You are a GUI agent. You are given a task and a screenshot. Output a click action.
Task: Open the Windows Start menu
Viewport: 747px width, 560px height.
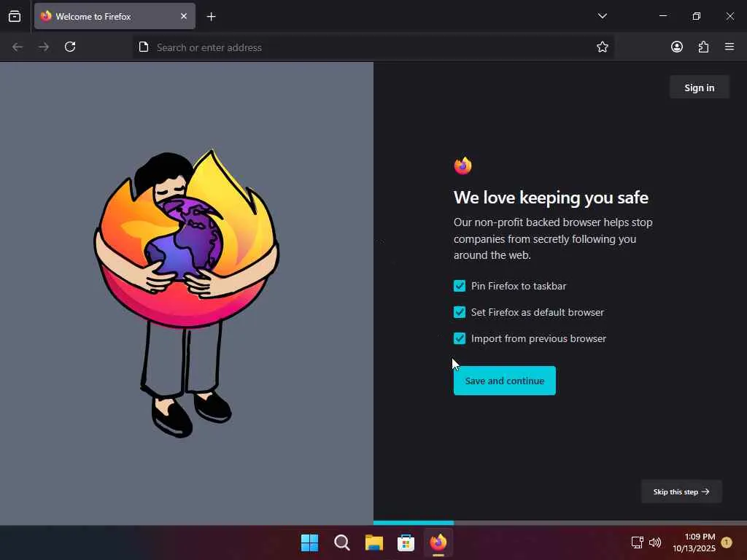tap(309, 542)
